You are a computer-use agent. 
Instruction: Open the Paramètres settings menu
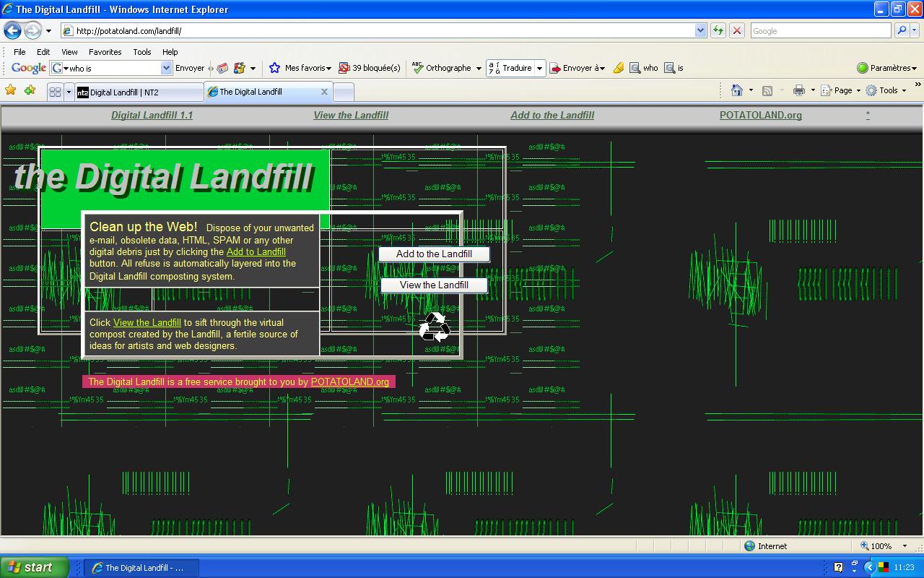887,68
